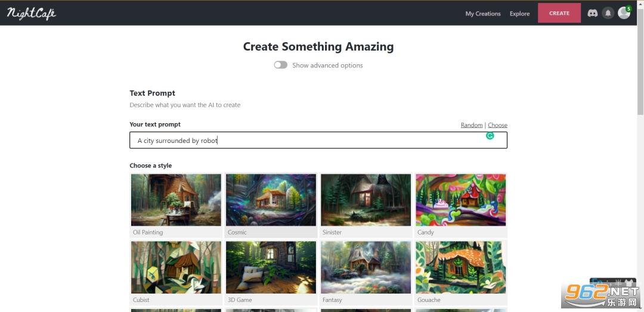Open My Creations in the header
The width and height of the screenshot is (644, 312).
point(483,14)
